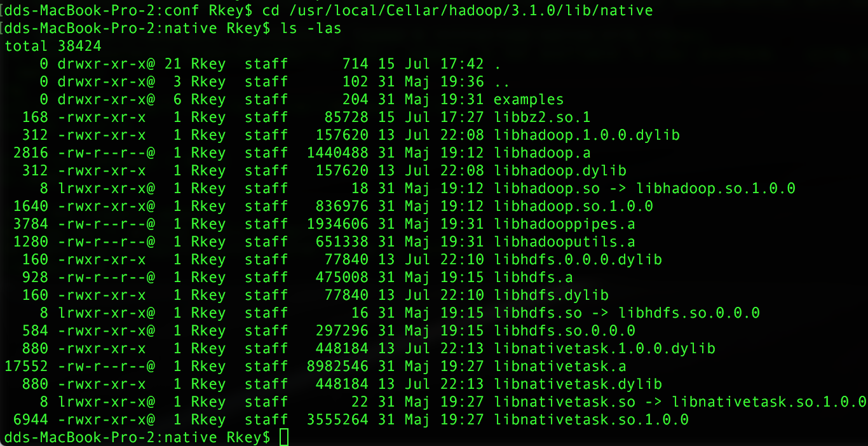Click block count 17552

(27, 367)
